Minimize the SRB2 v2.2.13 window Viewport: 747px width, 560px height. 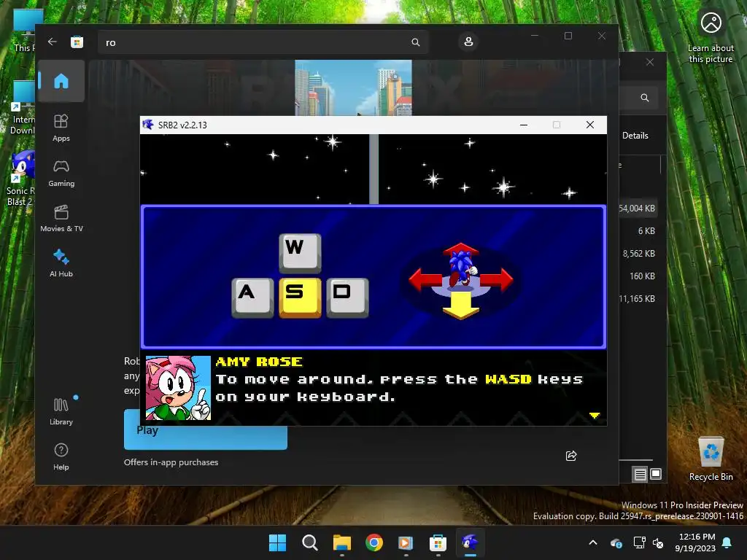point(524,125)
